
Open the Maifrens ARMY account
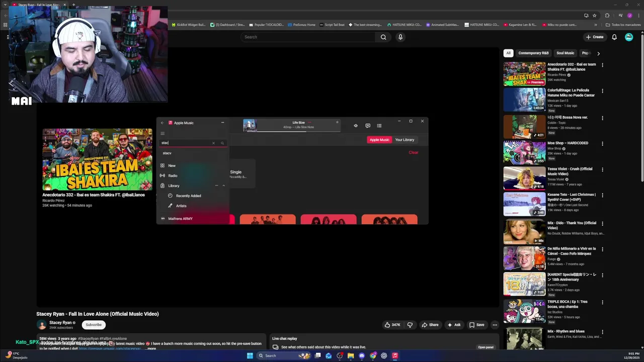[180, 219]
